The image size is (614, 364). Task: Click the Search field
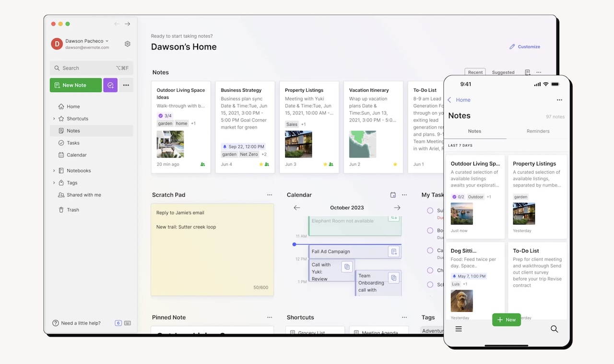click(x=91, y=68)
